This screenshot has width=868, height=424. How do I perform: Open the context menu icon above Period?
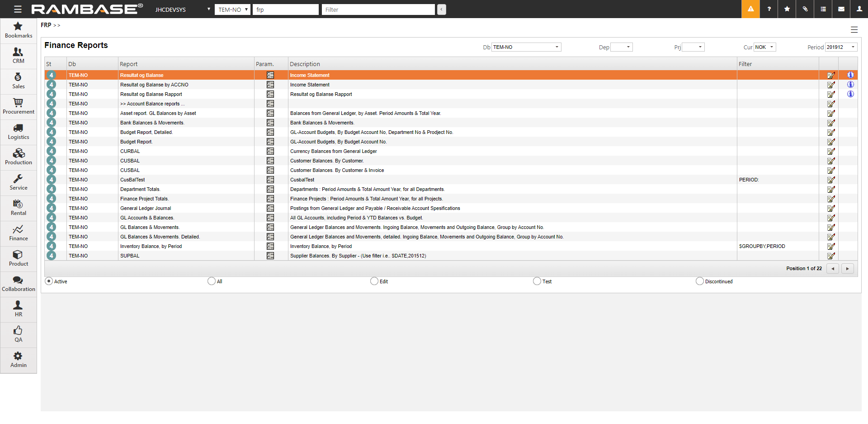(x=854, y=30)
